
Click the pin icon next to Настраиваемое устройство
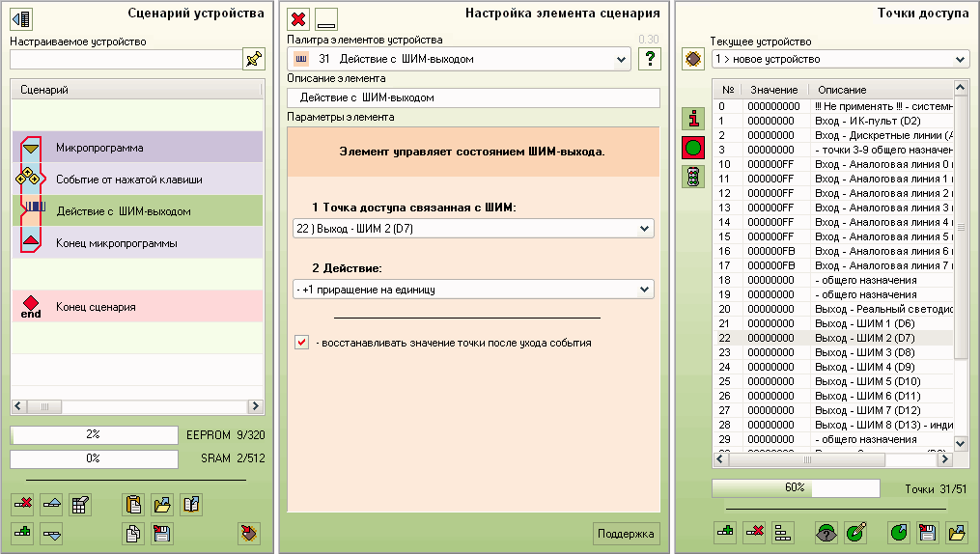(254, 60)
